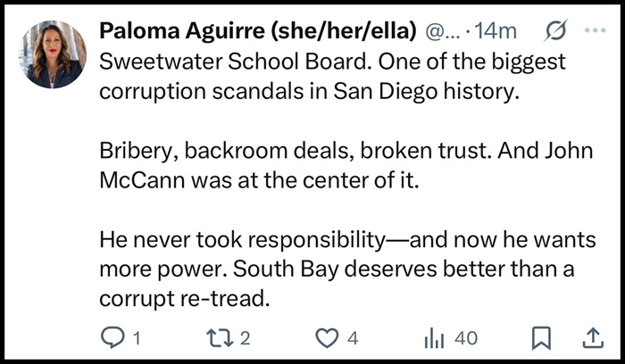Bookmark this tweet

point(542,338)
